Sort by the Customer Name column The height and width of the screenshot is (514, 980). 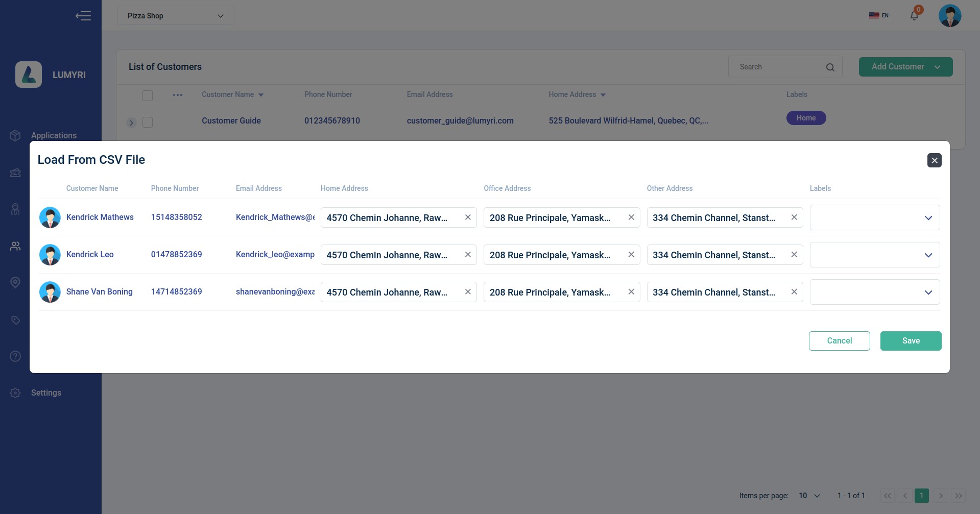(x=232, y=94)
